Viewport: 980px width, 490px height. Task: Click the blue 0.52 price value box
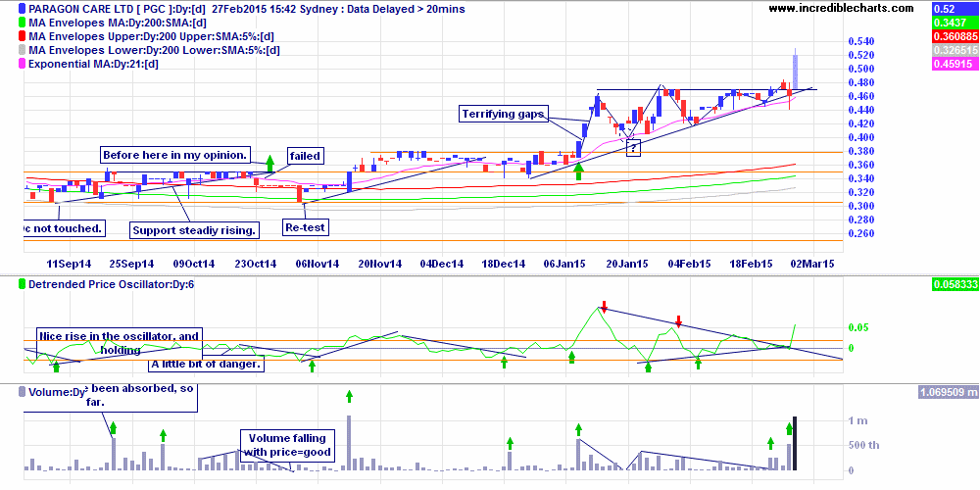pos(955,10)
